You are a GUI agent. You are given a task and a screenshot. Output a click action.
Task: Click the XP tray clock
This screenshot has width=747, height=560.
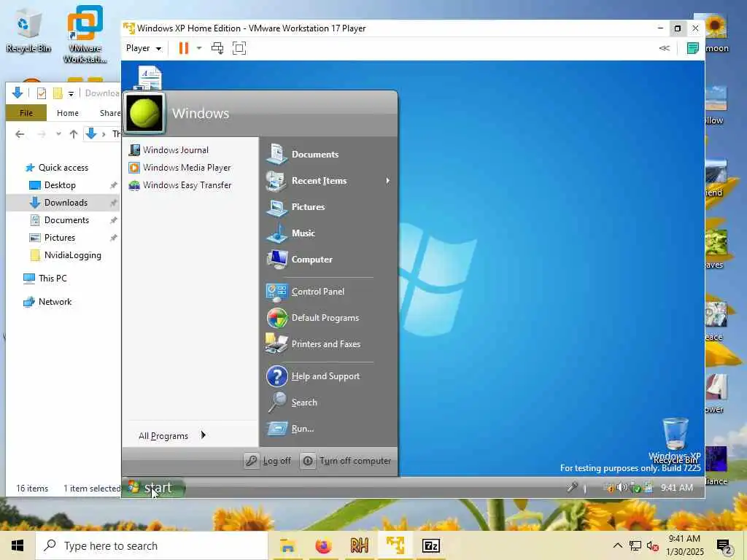(x=676, y=488)
